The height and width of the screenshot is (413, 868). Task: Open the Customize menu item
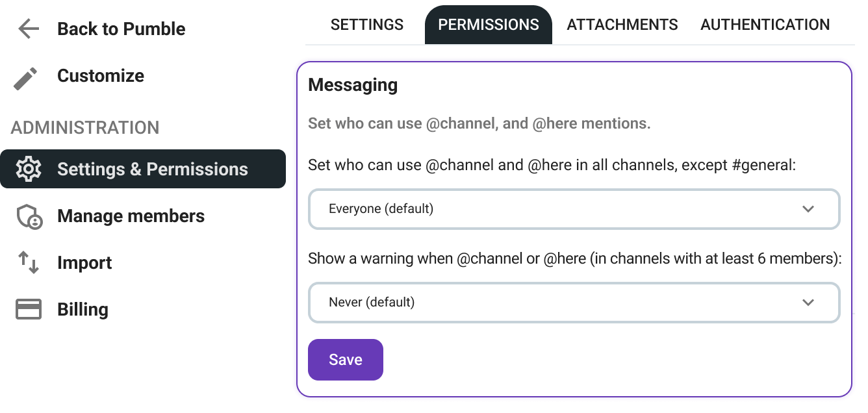(x=101, y=75)
